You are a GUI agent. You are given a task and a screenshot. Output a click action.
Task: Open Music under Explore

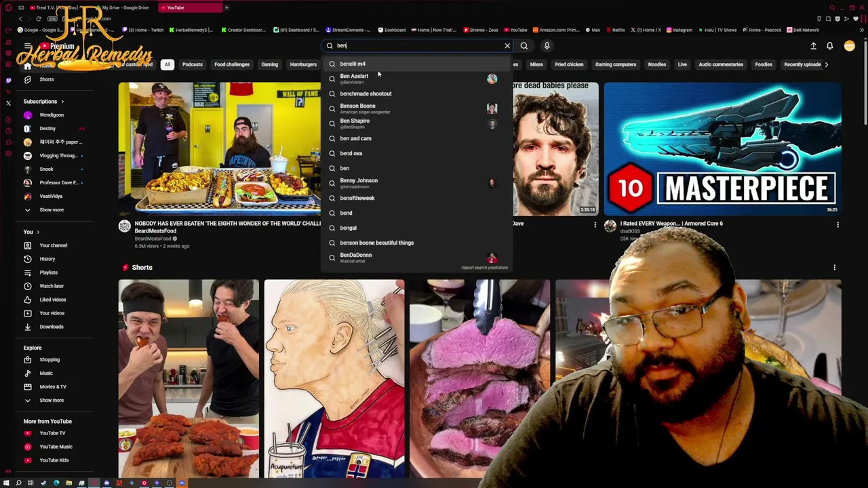[x=47, y=373]
